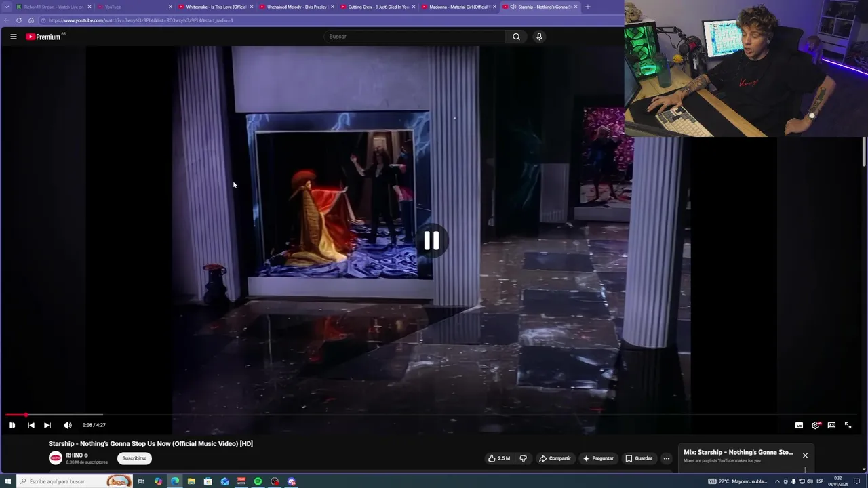
Task: Open the RHINO channel avatar
Action: pos(56,458)
